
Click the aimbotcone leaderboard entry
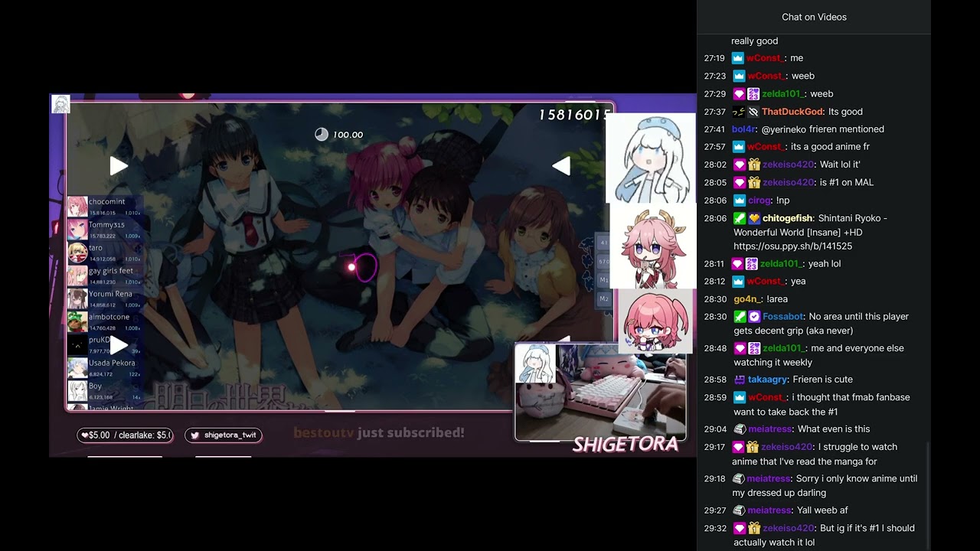104,321
